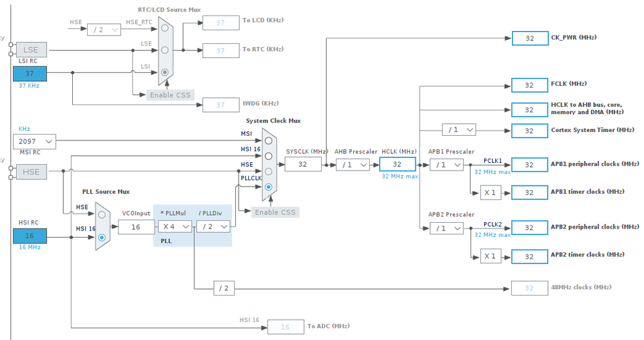The image size is (644, 340).
Task: Click the To LCD (KHz) value box
Action: pyautogui.click(x=220, y=23)
